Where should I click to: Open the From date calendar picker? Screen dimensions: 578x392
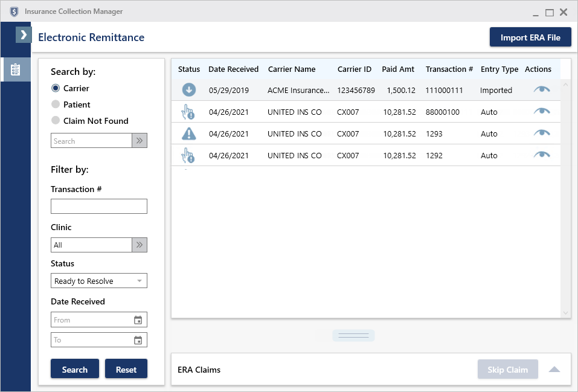(x=138, y=320)
